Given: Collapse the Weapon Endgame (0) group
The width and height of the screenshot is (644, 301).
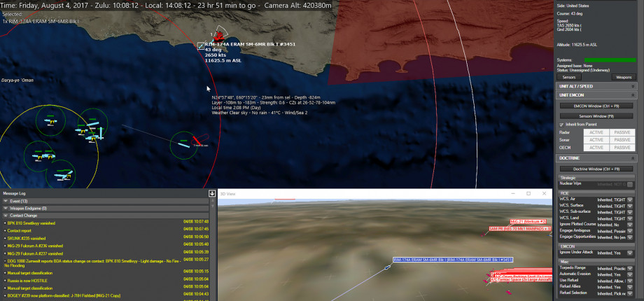Looking at the screenshot, I should [6, 208].
